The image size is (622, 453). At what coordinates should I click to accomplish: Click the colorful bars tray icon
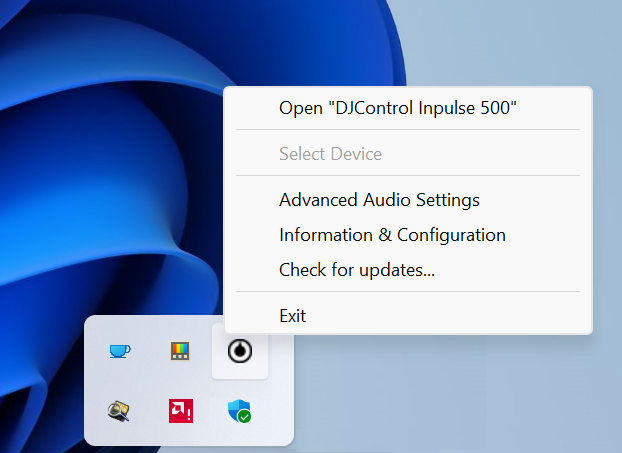tap(180, 351)
